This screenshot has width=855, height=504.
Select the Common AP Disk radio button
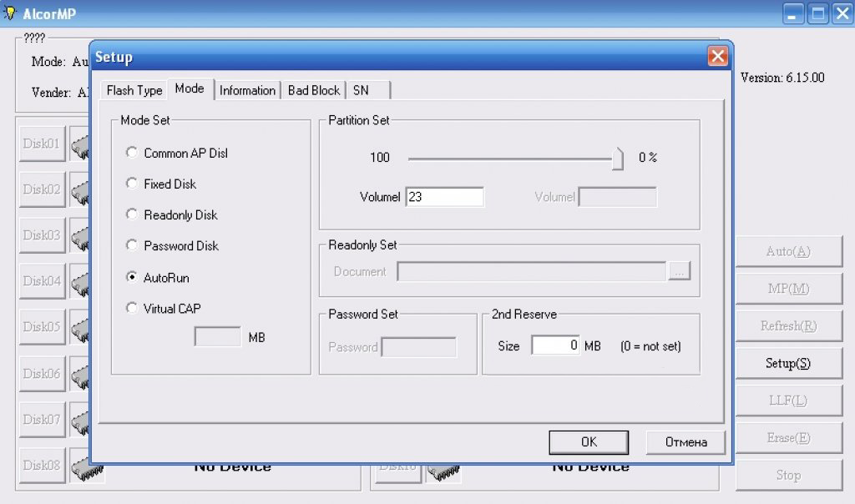point(131,153)
